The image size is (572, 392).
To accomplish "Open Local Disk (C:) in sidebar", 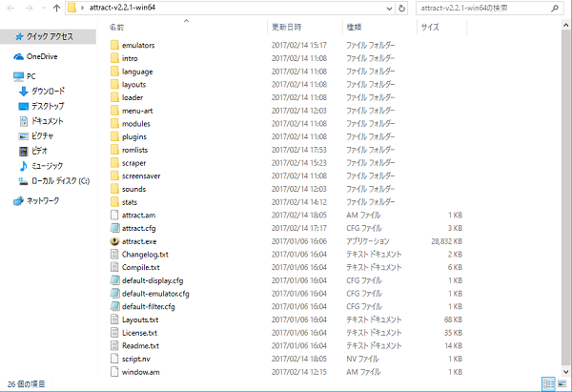I will [x=54, y=181].
